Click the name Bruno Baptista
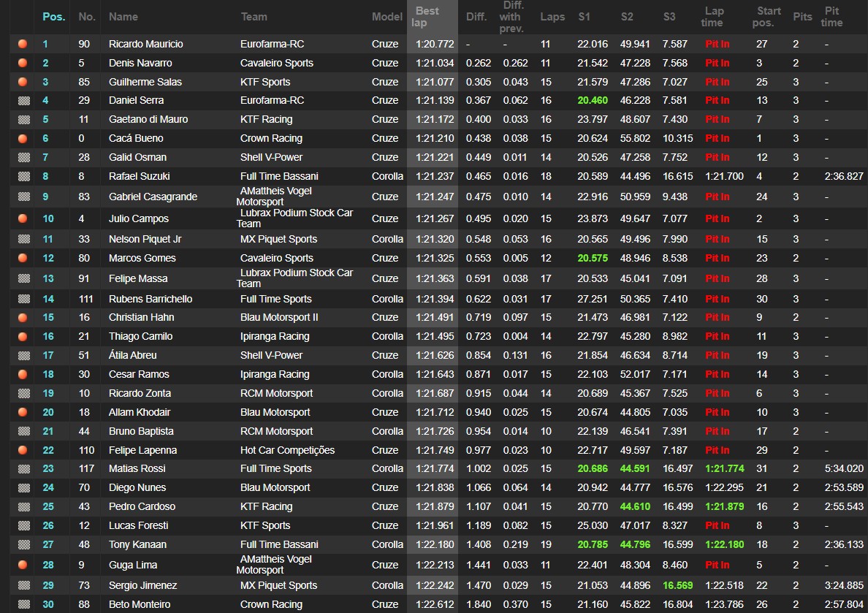Image resolution: width=868 pixels, height=613 pixels. 141,431
